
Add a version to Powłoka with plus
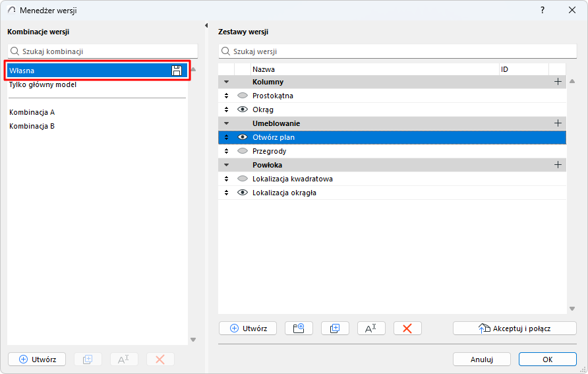click(x=558, y=165)
